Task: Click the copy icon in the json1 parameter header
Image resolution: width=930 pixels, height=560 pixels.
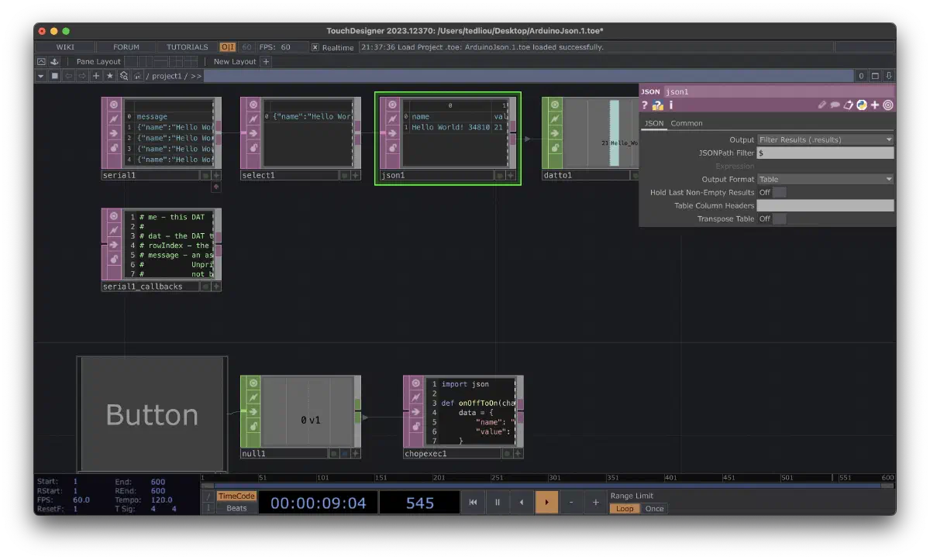Action: click(x=848, y=105)
